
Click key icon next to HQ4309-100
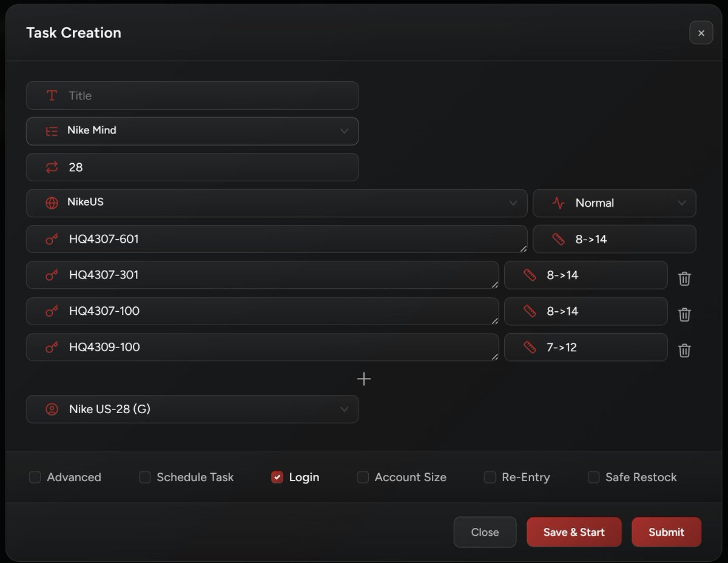click(x=52, y=346)
